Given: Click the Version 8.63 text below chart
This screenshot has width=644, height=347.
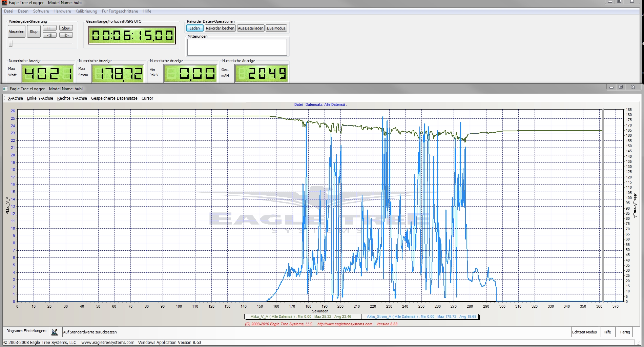Looking at the screenshot, I should [x=387, y=324].
